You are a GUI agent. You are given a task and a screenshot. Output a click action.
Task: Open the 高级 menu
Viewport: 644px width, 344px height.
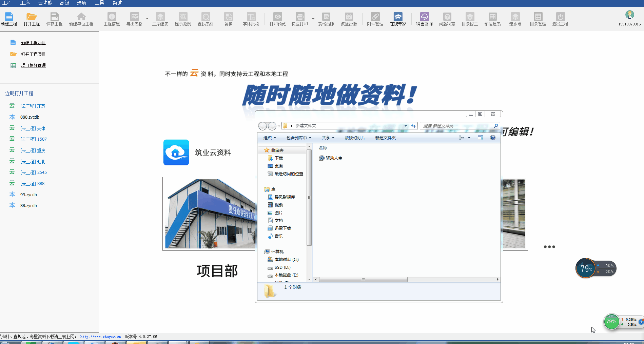64,3
